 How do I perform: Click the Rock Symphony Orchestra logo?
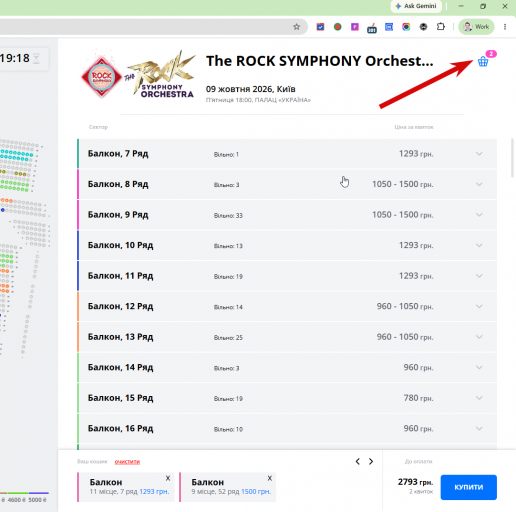(x=138, y=75)
